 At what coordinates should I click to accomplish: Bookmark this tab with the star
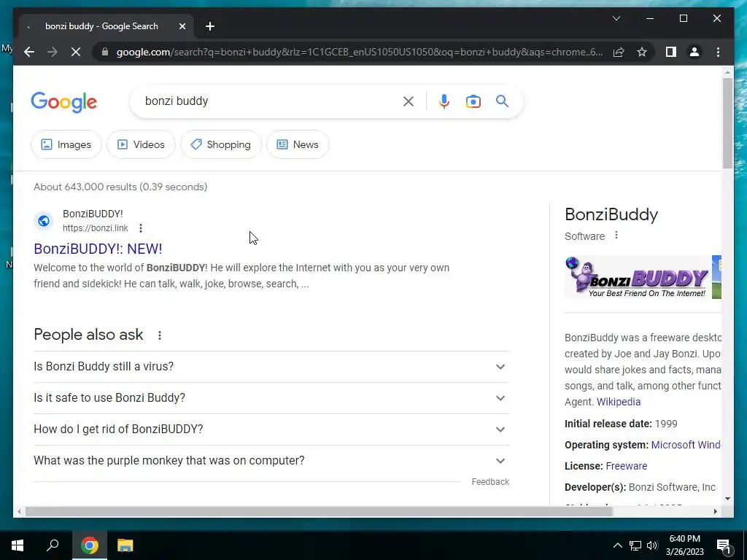pos(642,52)
